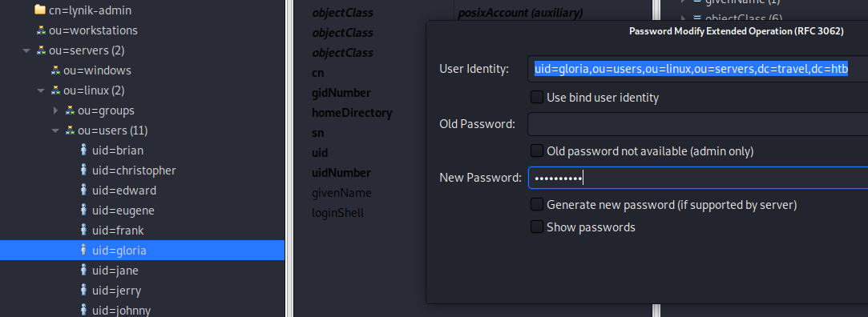Click the uid=christopher person icon

click(x=83, y=170)
